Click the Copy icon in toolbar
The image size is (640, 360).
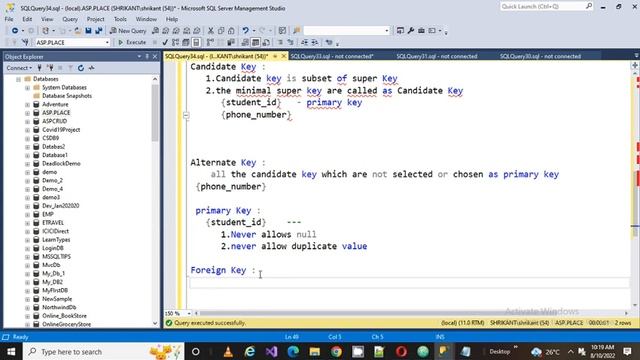pos(221,31)
